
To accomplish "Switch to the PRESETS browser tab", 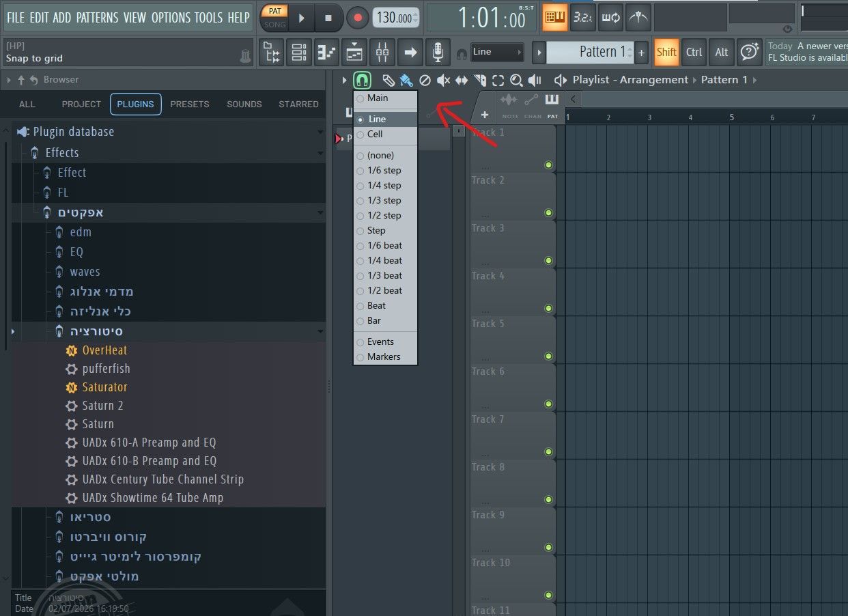I will (190, 104).
